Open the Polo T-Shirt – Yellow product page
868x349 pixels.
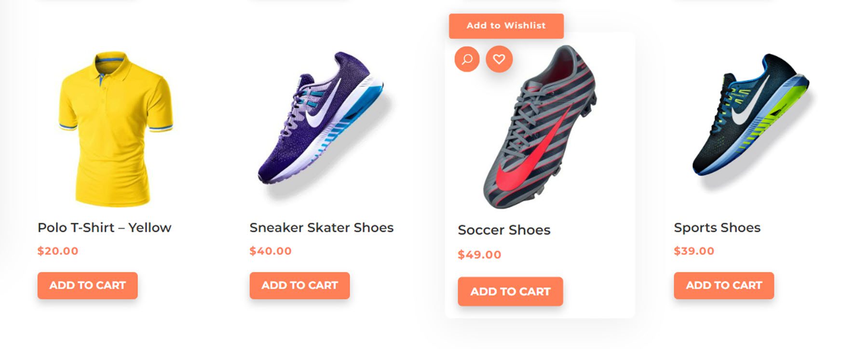(104, 228)
